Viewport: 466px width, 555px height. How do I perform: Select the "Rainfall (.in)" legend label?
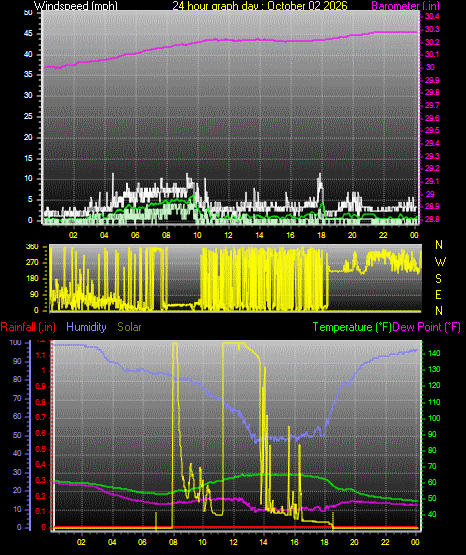28,327
